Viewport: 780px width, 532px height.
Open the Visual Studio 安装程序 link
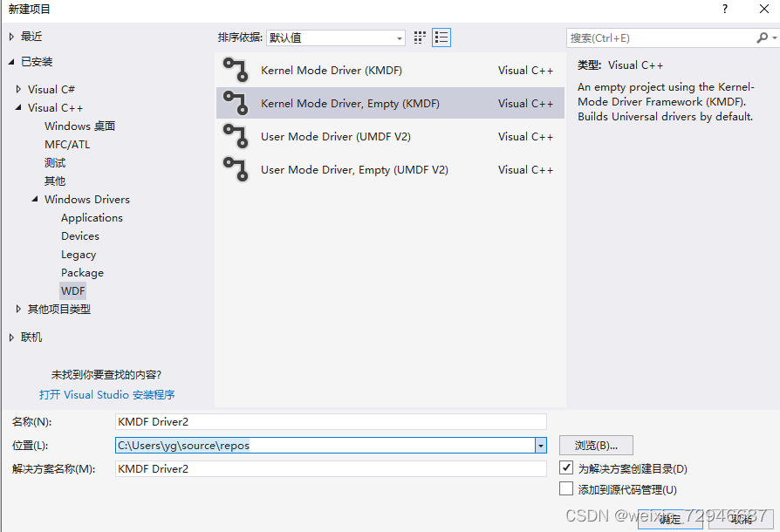tap(106, 394)
